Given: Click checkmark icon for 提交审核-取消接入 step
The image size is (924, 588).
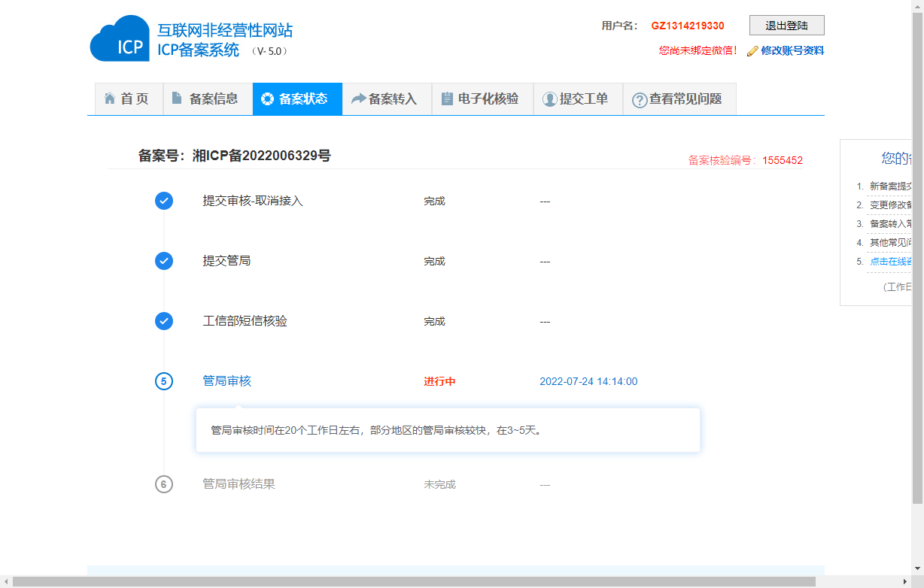Looking at the screenshot, I should click(x=164, y=201).
